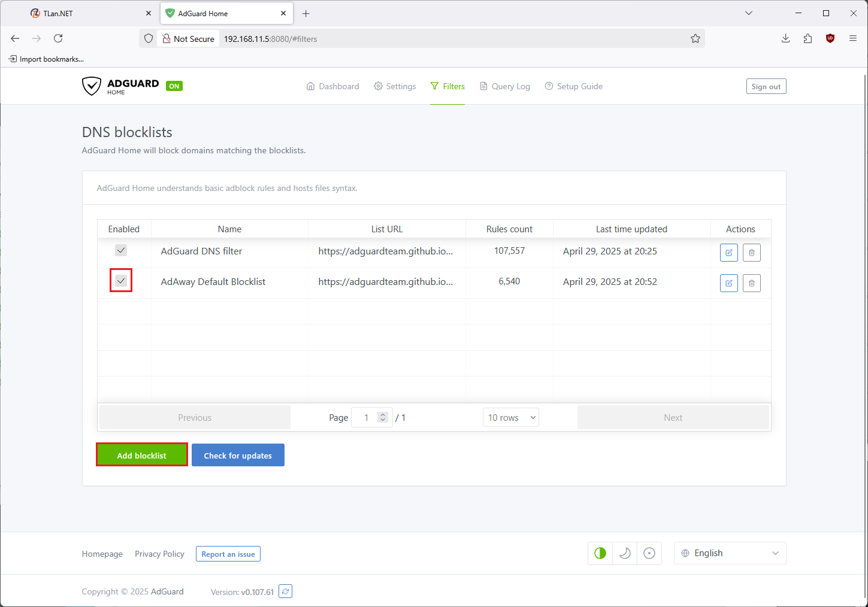Edit the AdAway Default Blocklist entry

[728, 283]
